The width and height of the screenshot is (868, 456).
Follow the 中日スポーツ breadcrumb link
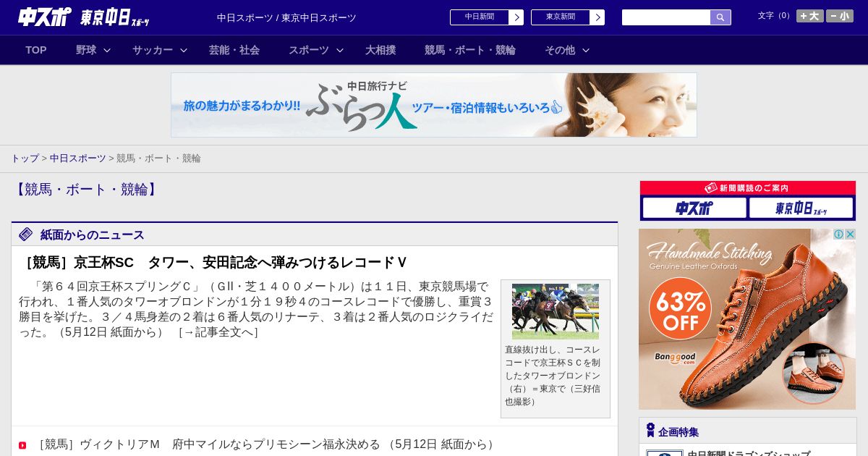[77, 158]
